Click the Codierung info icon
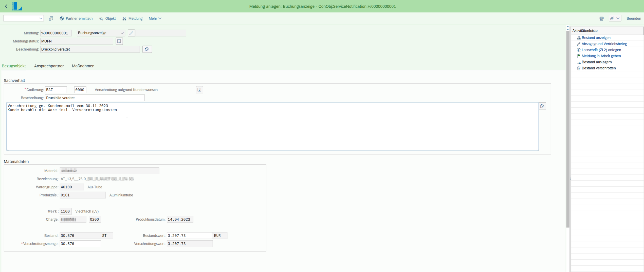This screenshot has width=644, height=272. pos(199,90)
